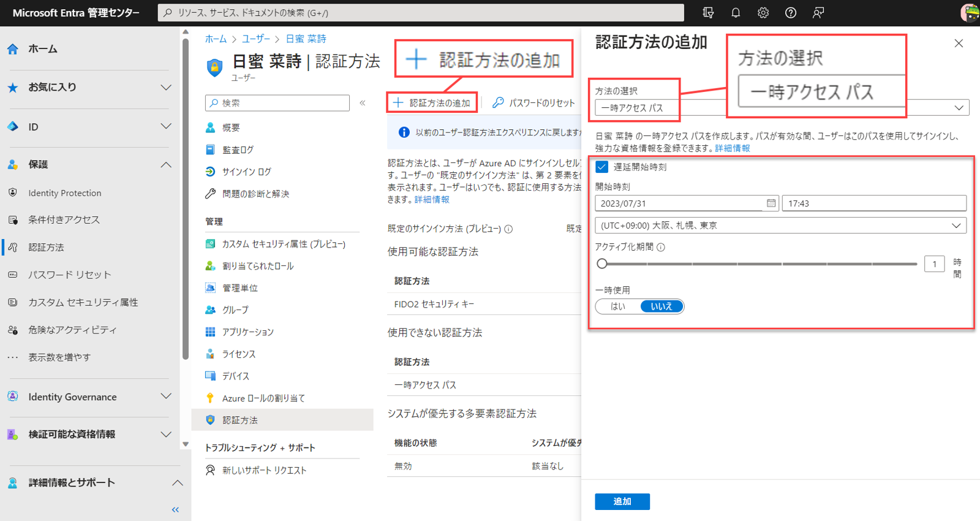The height and width of the screenshot is (521, 980).
Task: Click パスワードのリセット toolbar button
Action: point(533,103)
